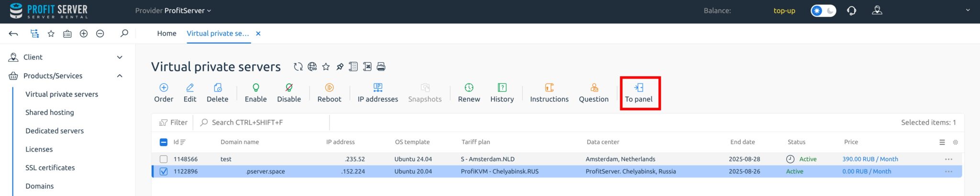Viewport: 980px width, 196px height.
Task: Expand the Client sidebar section
Action: tap(120, 57)
